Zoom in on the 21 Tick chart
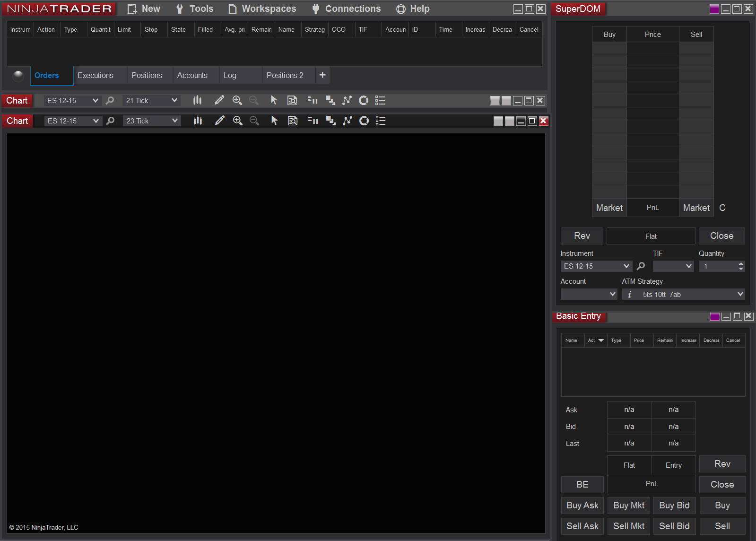This screenshot has width=756, height=541. (237, 100)
